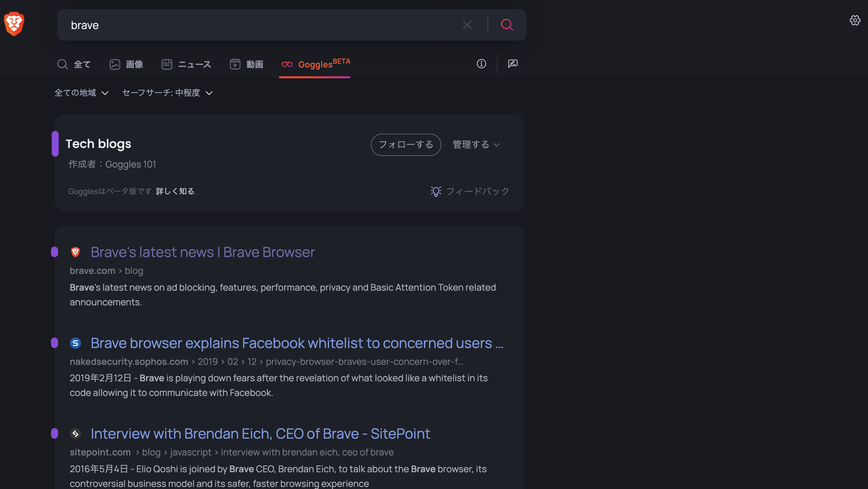This screenshot has height=489, width=868.
Task: Click the Brave lion logo
Action: 14,24
